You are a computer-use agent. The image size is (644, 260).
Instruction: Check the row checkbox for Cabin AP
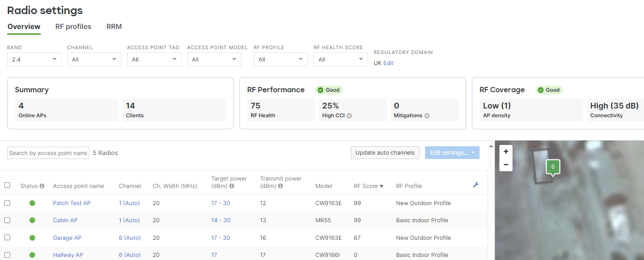[x=7, y=220]
